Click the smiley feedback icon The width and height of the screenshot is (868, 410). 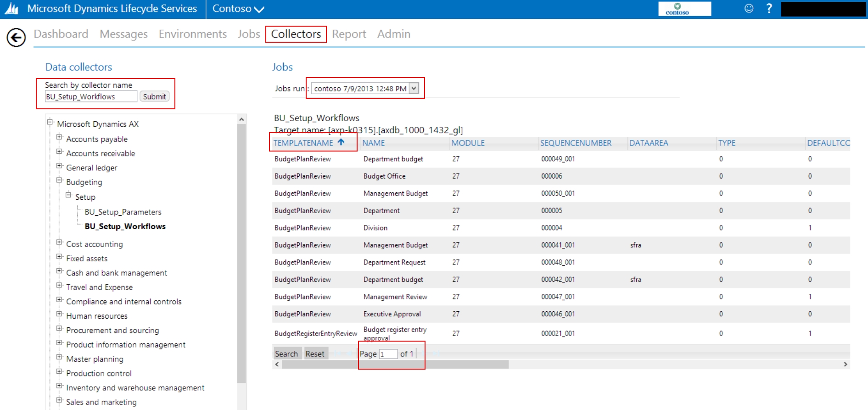click(749, 9)
